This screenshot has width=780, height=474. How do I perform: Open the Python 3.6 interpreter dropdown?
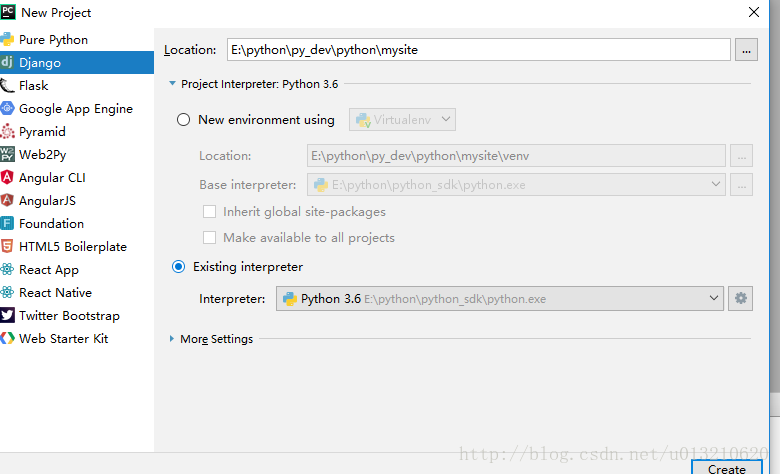499,298
